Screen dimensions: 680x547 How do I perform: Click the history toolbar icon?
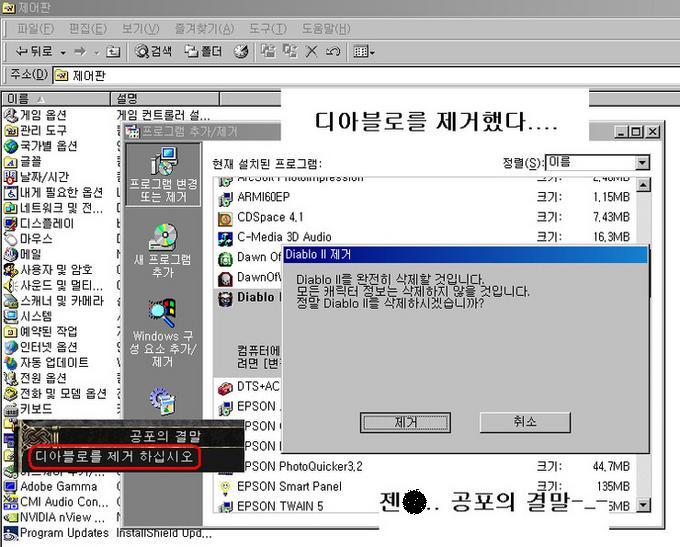pyautogui.click(x=241, y=52)
